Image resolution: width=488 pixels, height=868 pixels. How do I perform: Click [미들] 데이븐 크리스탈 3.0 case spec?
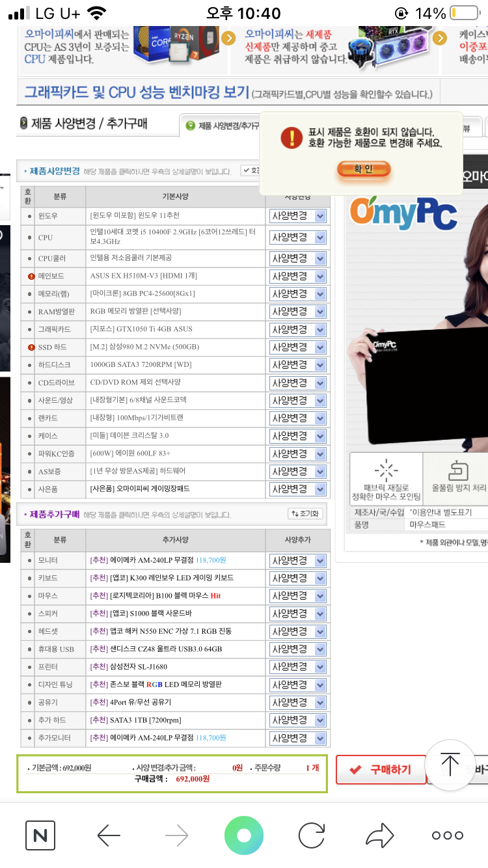coord(129,436)
